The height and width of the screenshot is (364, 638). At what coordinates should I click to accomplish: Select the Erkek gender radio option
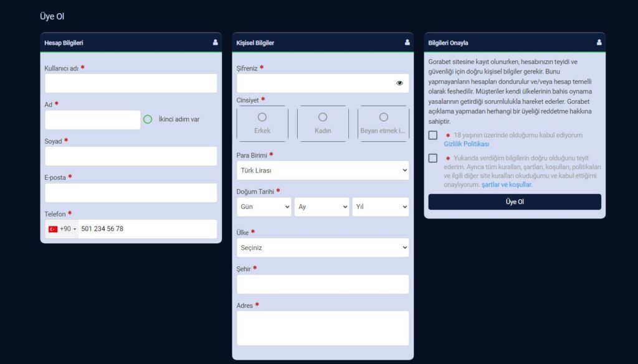click(x=262, y=117)
